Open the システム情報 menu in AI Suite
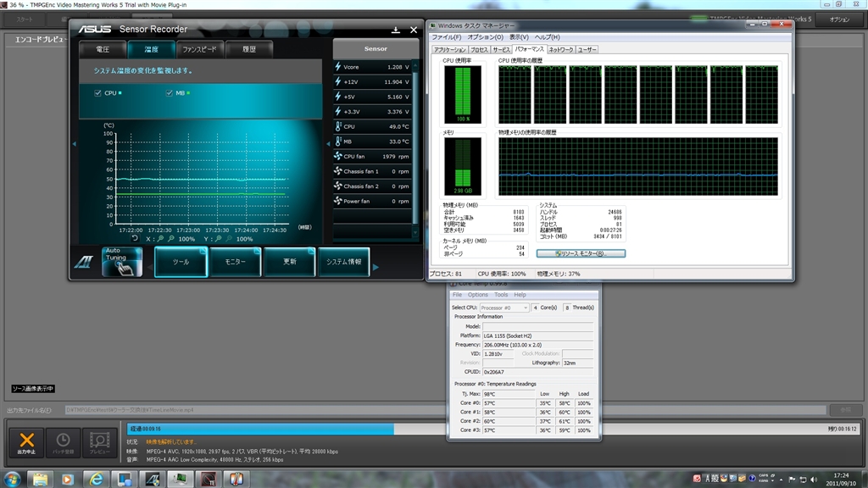The image size is (868, 488). 344,262
